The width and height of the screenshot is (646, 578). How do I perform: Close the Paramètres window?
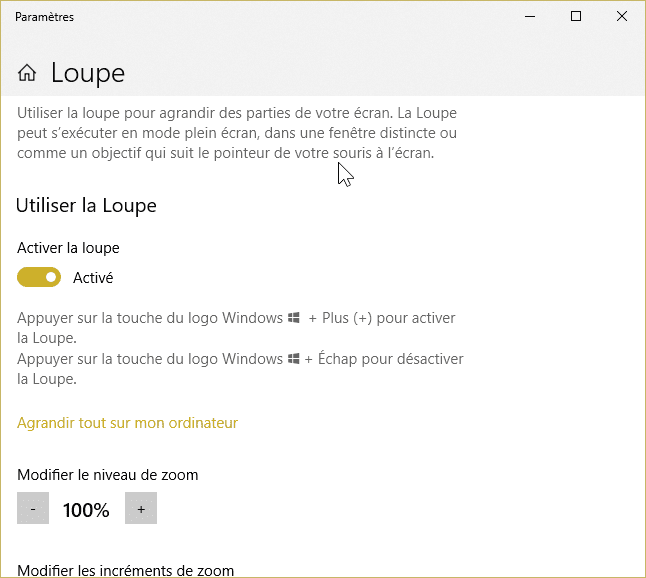[x=622, y=16]
